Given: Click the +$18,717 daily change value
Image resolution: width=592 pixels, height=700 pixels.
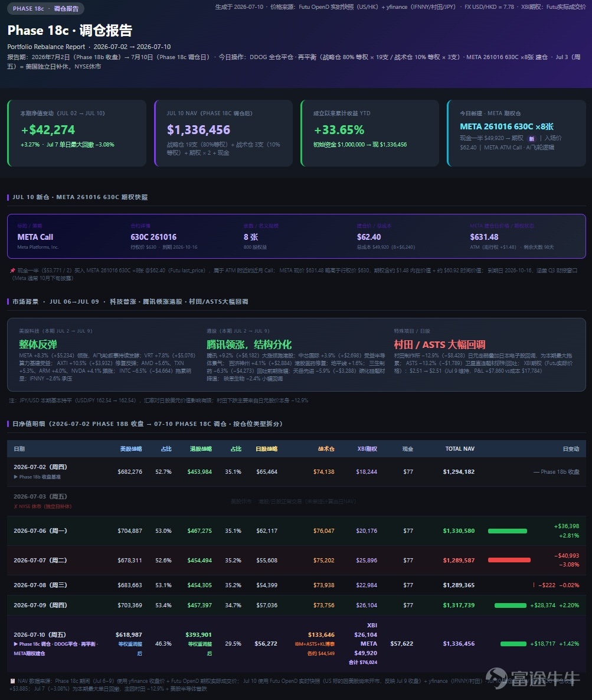Looking at the screenshot, I should [x=542, y=644].
